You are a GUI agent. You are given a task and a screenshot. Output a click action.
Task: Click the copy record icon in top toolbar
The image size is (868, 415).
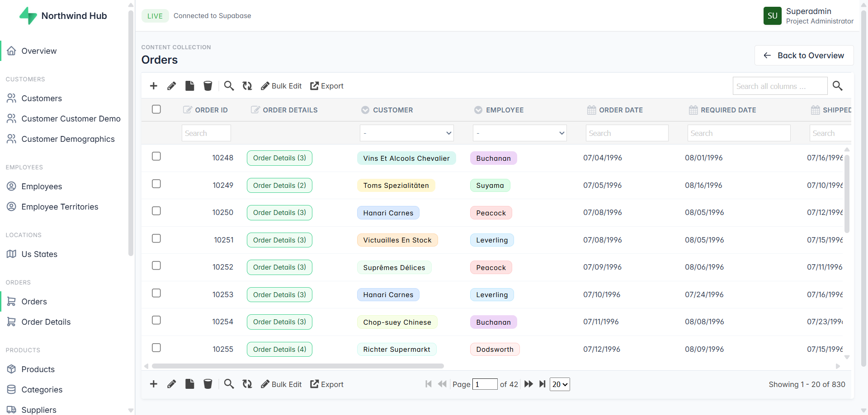[190, 86]
